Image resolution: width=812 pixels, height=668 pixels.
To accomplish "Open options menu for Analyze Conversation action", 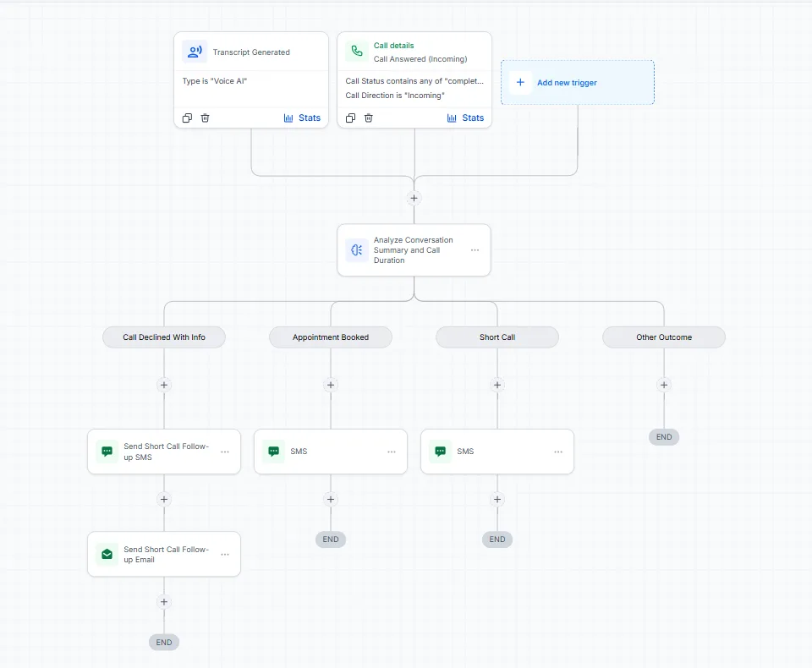I will [x=475, y=250].
